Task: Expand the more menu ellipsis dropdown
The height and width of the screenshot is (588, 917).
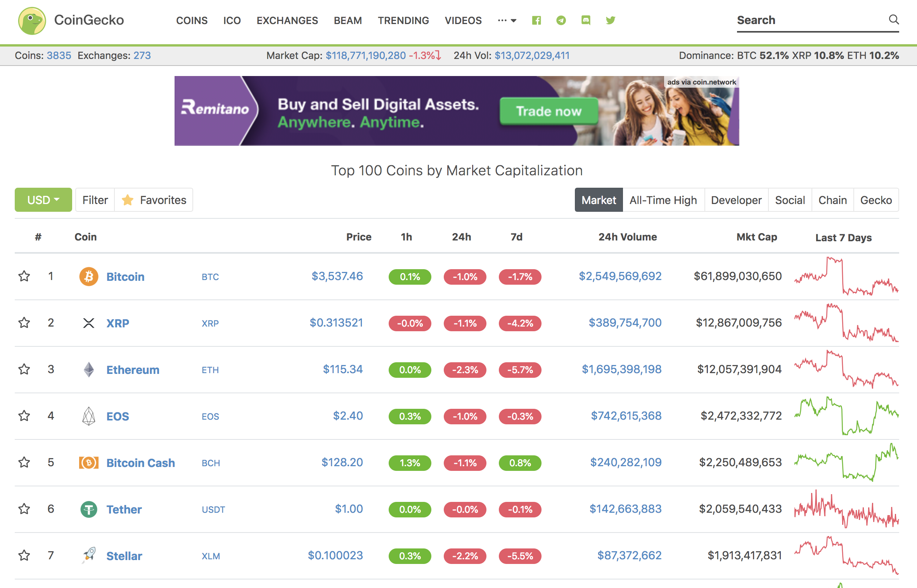Action: [x=507, y=20]
